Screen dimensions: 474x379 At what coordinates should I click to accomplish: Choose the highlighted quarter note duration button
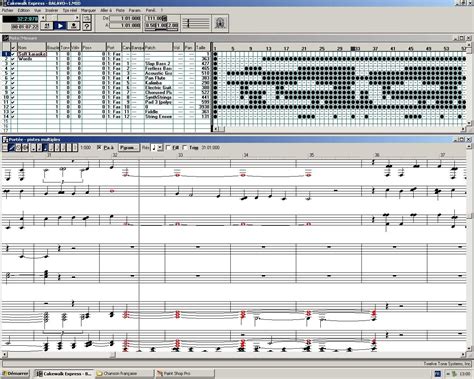(46, 147)
